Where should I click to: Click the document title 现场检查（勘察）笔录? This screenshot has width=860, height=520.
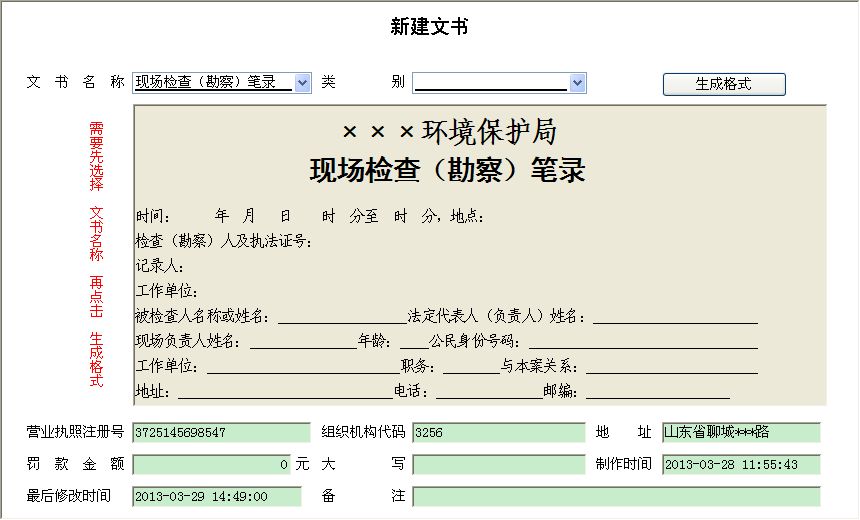pyautogui.click(x=448, y=170)
